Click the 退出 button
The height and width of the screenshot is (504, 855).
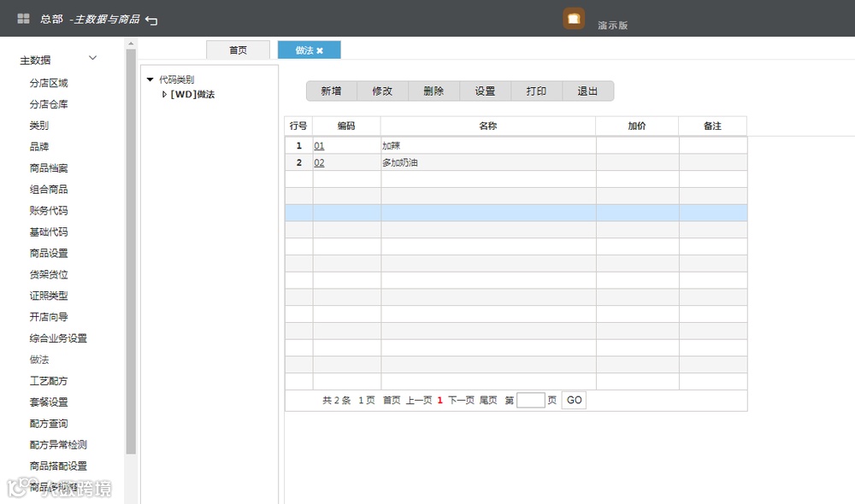coord(587,91)
